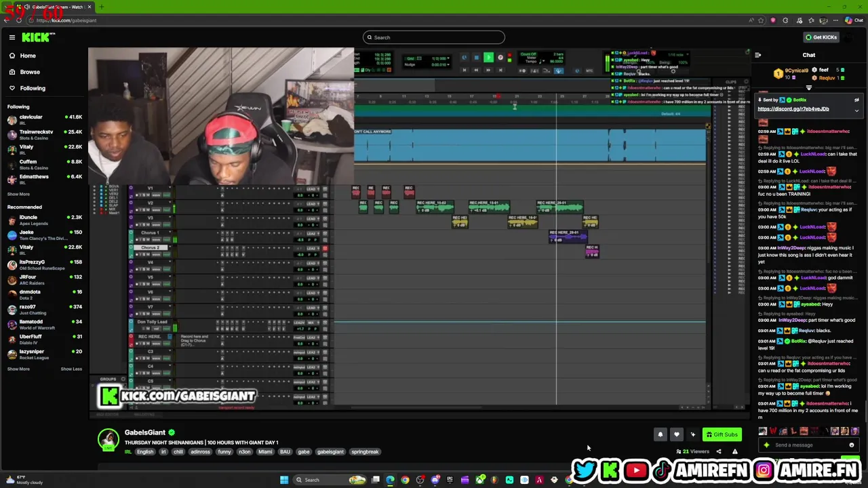The height and width of the screenshot is (488, 868).
Task: Open browser settings three-dots menu
Action: tap(836, 20)
